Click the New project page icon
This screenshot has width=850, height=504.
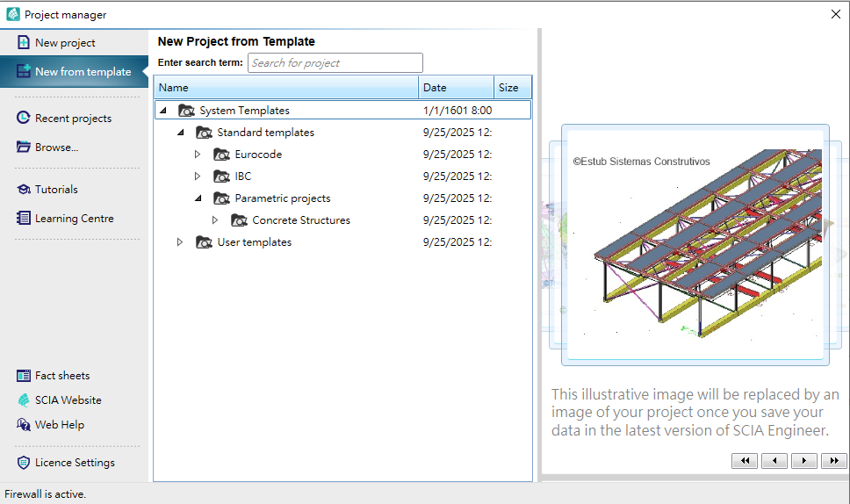pos(24,42)
